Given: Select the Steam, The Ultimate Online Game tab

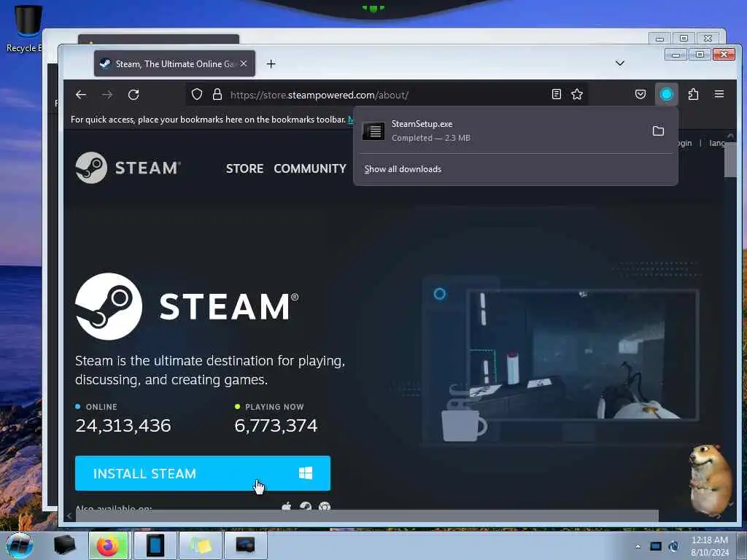Looking at the screenshot, I should click(x=174, y=63).
